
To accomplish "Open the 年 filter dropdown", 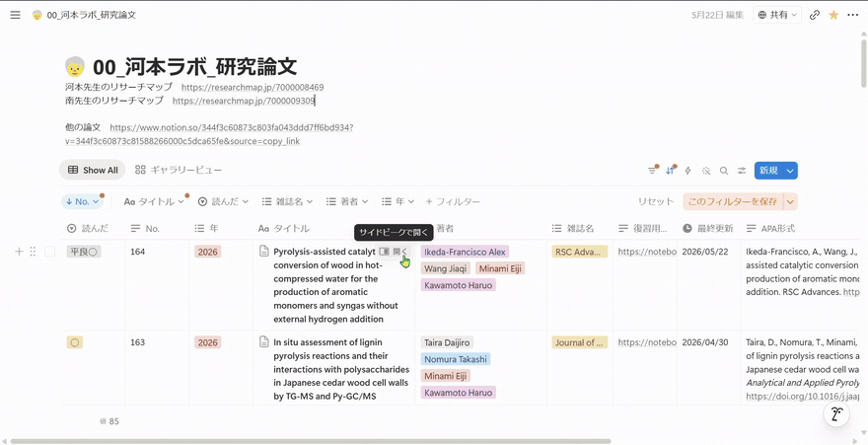I will 396,201.
